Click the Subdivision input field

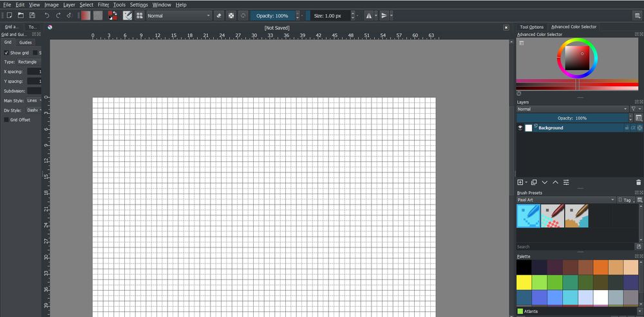coord(35,91)
